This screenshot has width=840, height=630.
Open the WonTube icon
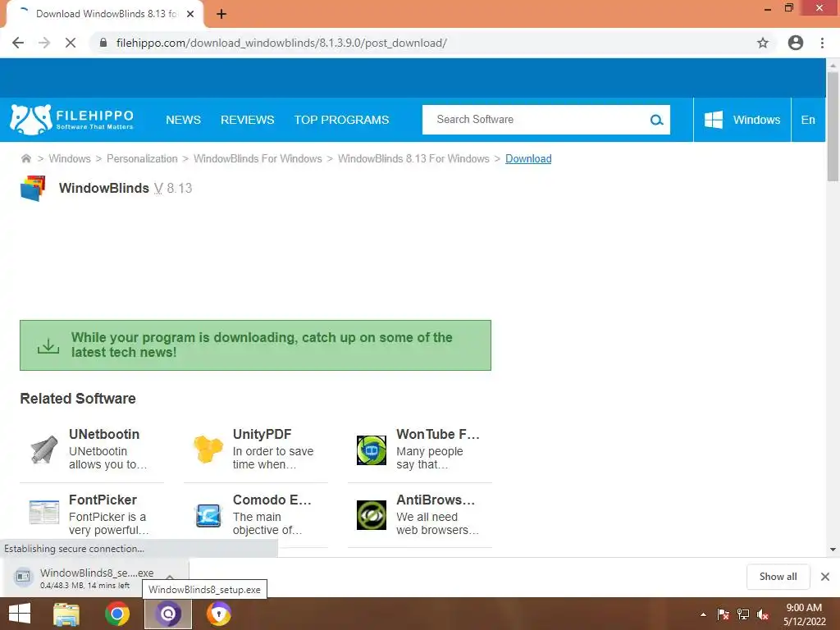(372, 450)
